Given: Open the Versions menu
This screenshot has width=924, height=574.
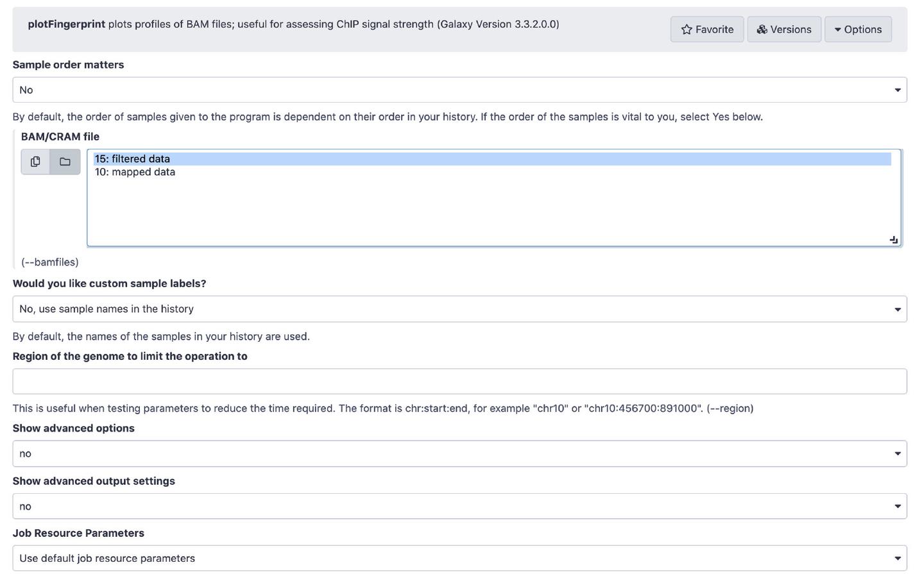Looking at the screenshot, I should 783,30.
